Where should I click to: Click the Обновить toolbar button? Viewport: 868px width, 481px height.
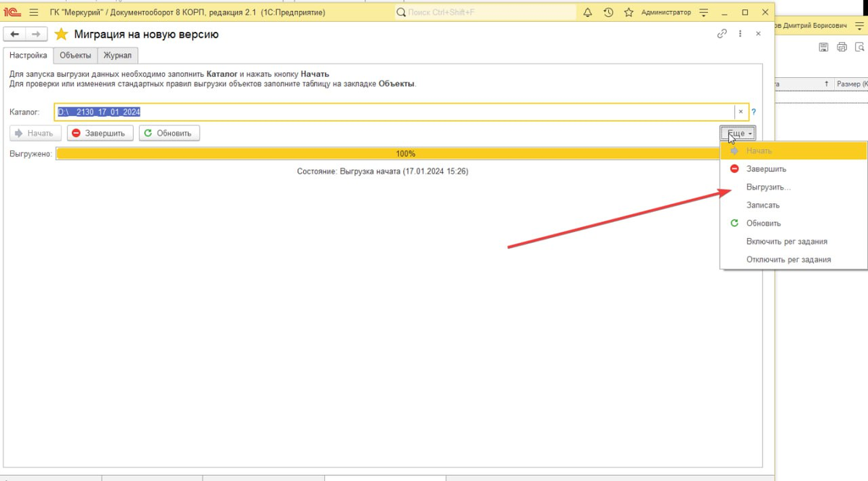pyautogui.click(x=169, y=133)
